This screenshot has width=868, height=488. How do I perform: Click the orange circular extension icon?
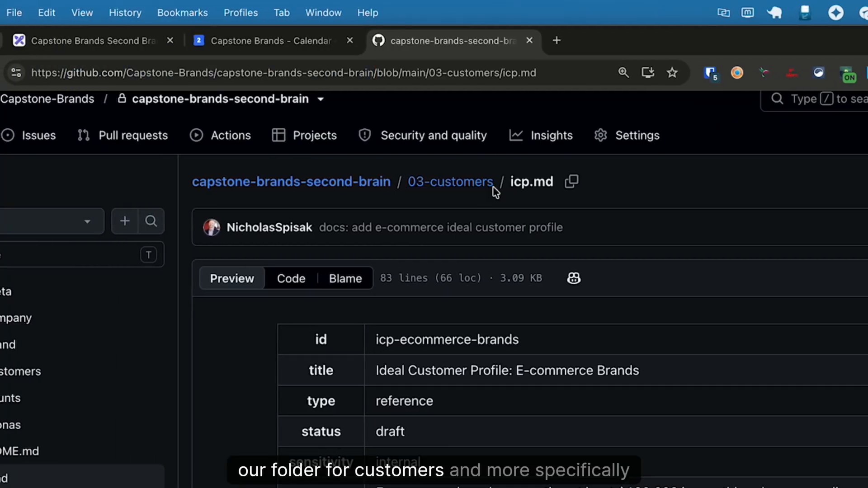tap(737, 73)
